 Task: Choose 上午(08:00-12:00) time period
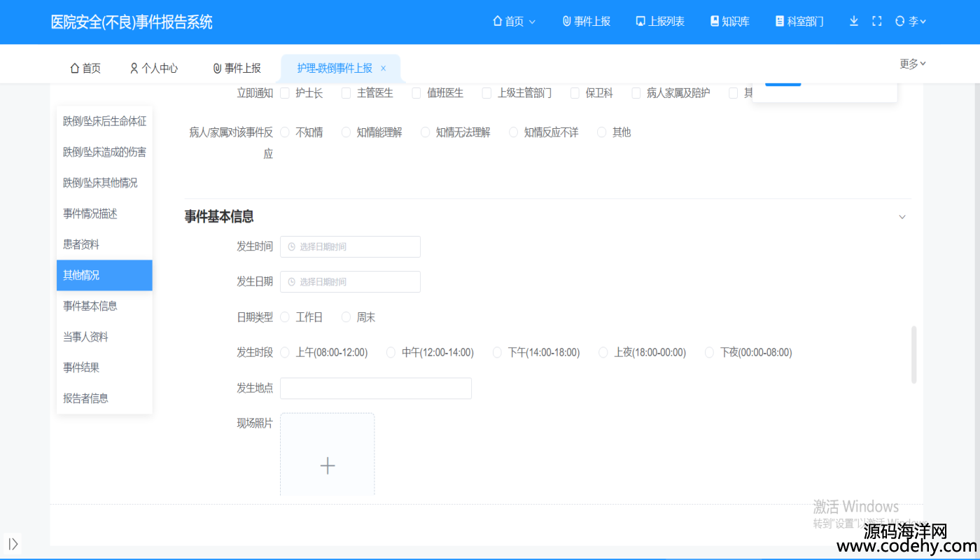tap(285, 353)
